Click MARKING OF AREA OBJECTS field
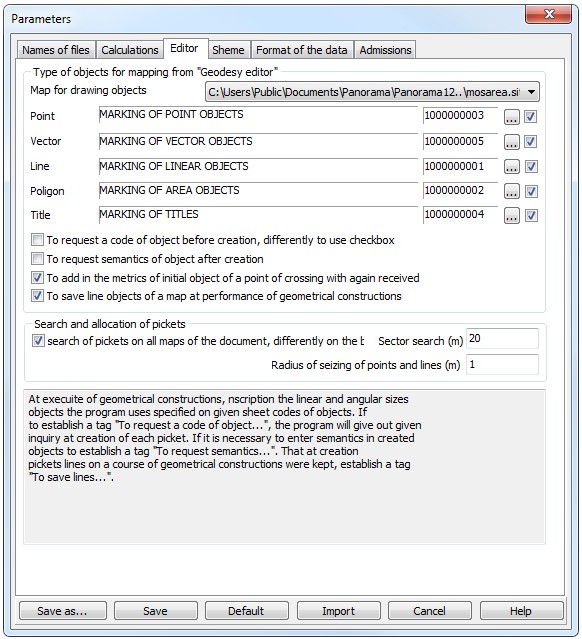This screenshot has width=582, height=639. point(258,190)
